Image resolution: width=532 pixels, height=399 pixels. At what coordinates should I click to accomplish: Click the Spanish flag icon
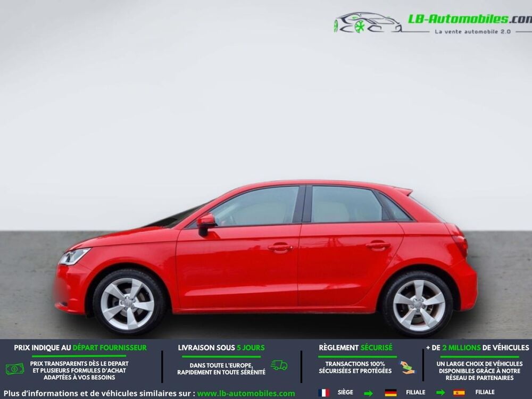(x=459, y=393)
